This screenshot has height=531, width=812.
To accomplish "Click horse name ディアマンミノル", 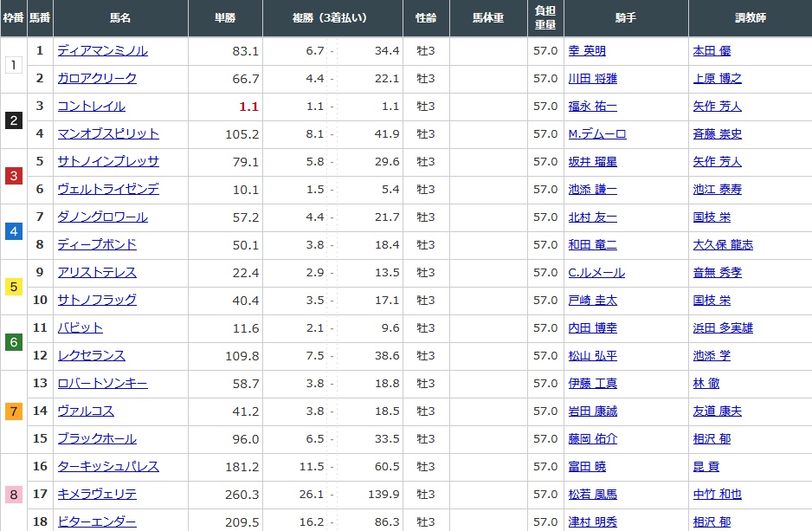I will tap(102, 51).
